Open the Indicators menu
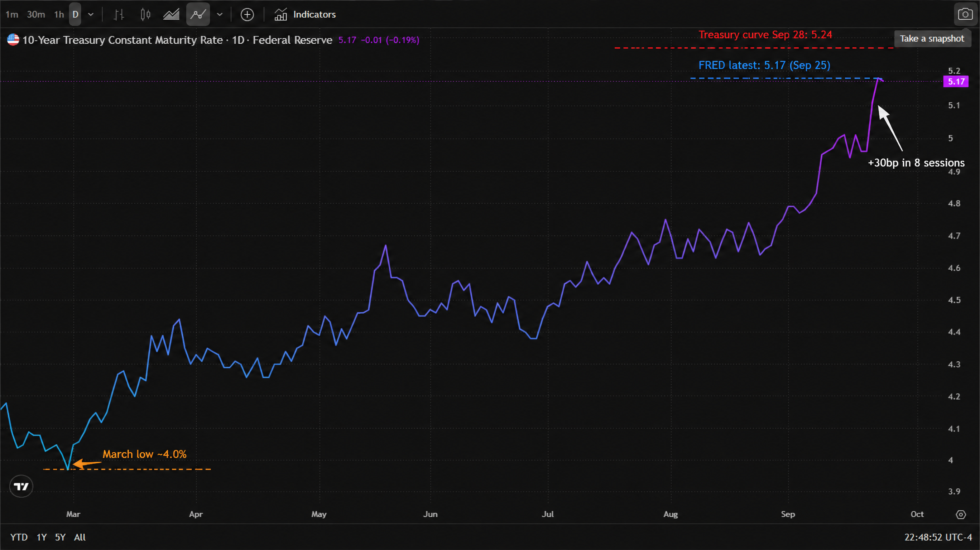The image size is (980, 550). 305,14
